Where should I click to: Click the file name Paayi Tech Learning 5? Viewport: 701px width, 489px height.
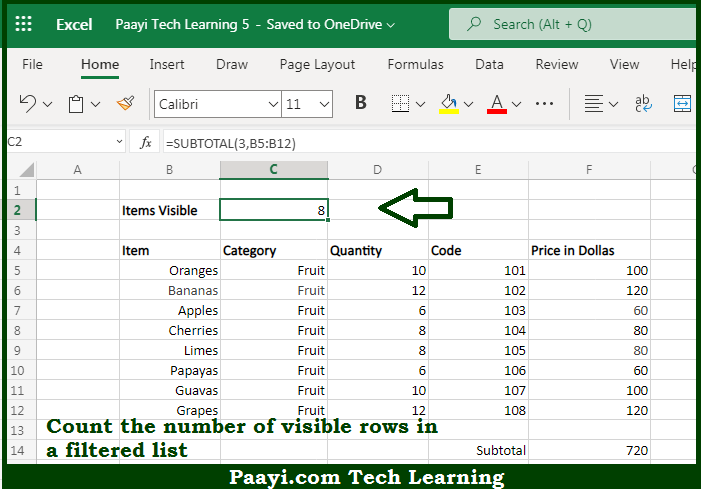click(x=182, y=24)
